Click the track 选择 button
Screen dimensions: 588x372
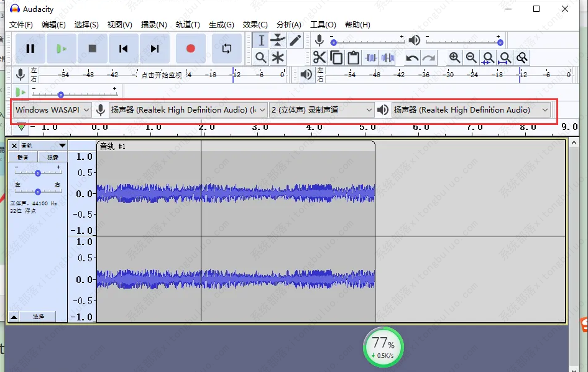point(38,317)
